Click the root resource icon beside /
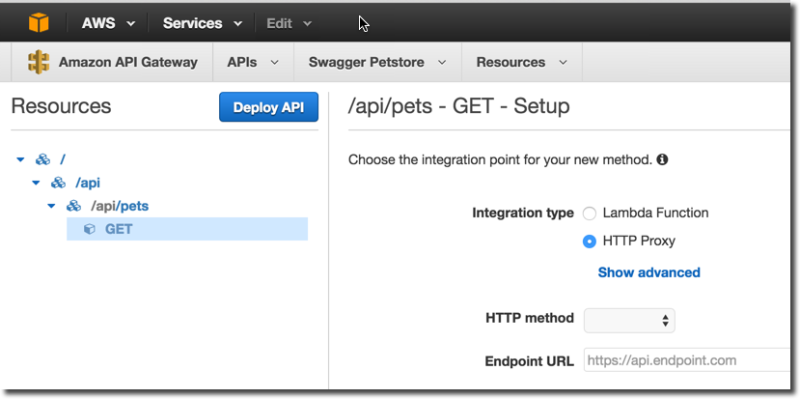This screenshot has height=399, width=800. tap(42, 160)
